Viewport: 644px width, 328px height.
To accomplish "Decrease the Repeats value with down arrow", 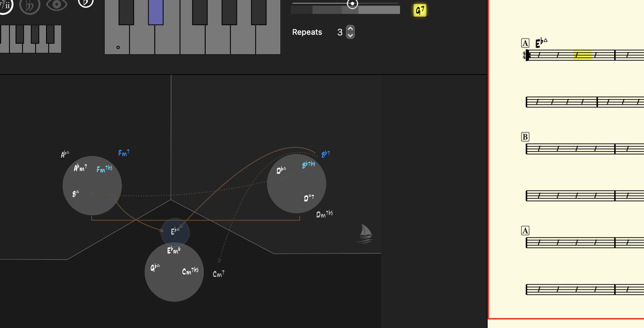I will pyautogui.click(x=350, y=35).
